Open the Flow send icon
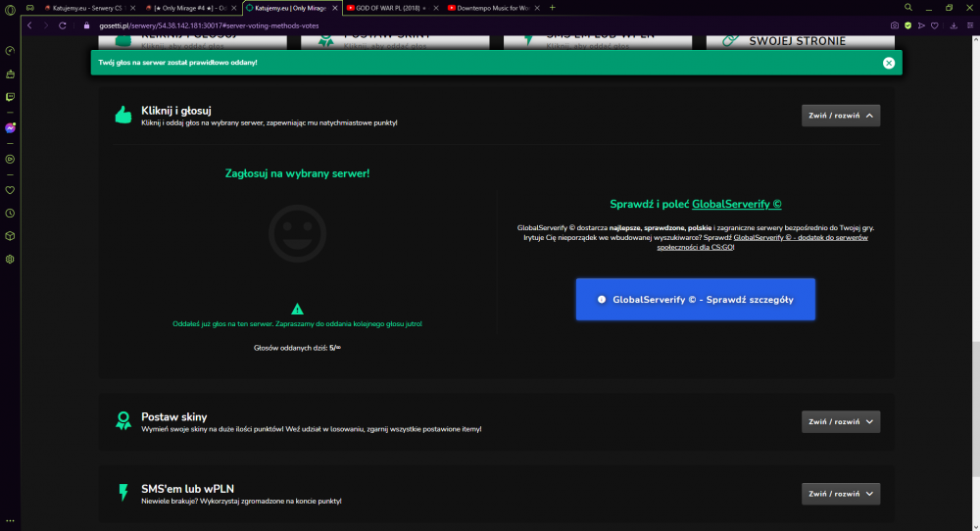The width and height of the screenshot is (980, 531). click(921, 25)
